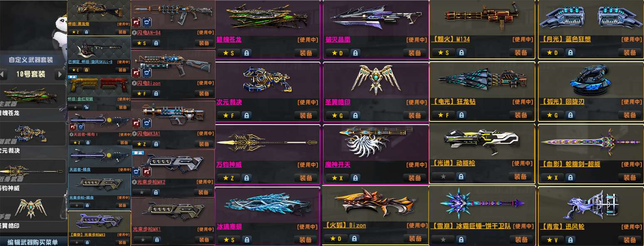Screen dimensions: 644x246
Task: Click the red icon on 光束步枪MK2 card
Action: point(146,172)
